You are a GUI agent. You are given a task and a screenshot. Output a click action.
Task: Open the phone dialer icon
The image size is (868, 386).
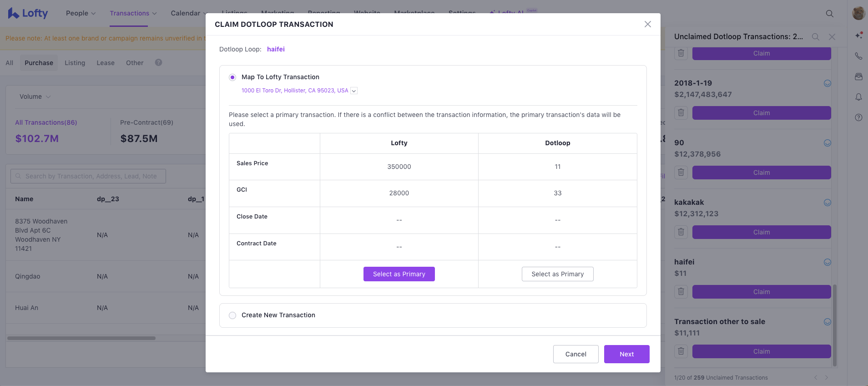click(858, 56)
